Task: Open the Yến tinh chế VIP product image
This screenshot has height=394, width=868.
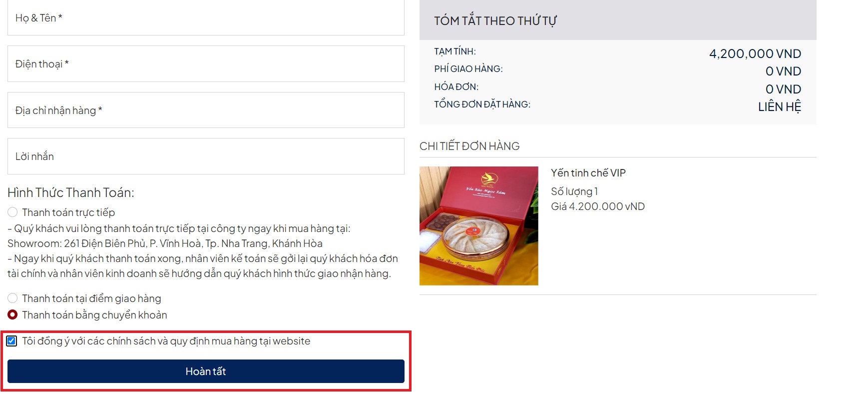Action: click(x=479, y=226)
